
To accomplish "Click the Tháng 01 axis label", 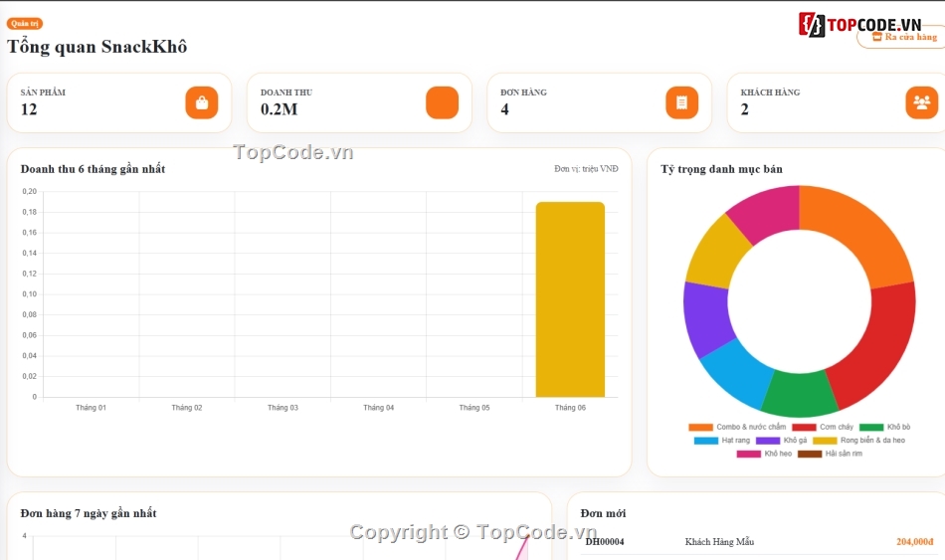I will (x=91, y=408).
